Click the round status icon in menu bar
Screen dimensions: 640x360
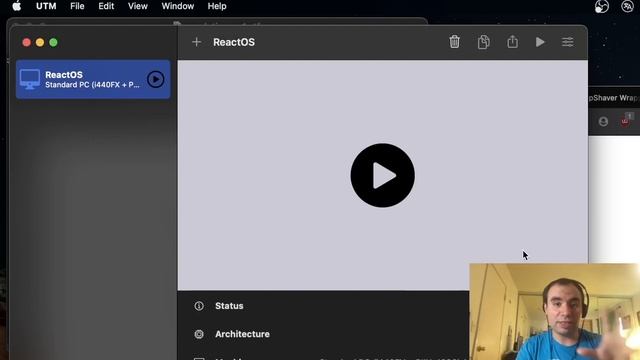pos(602,6)
